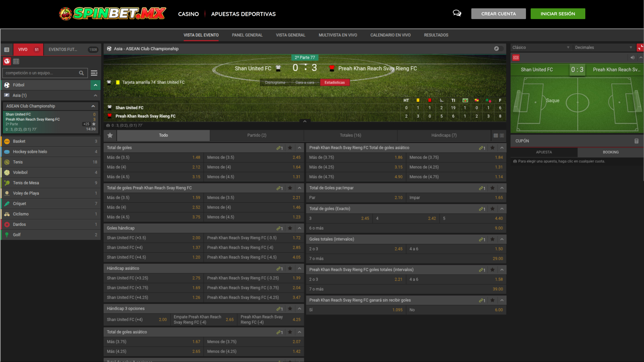Open the Estadísticas panel on the pitch banner
Screen dimensions: 644x362
coord(334,82)
